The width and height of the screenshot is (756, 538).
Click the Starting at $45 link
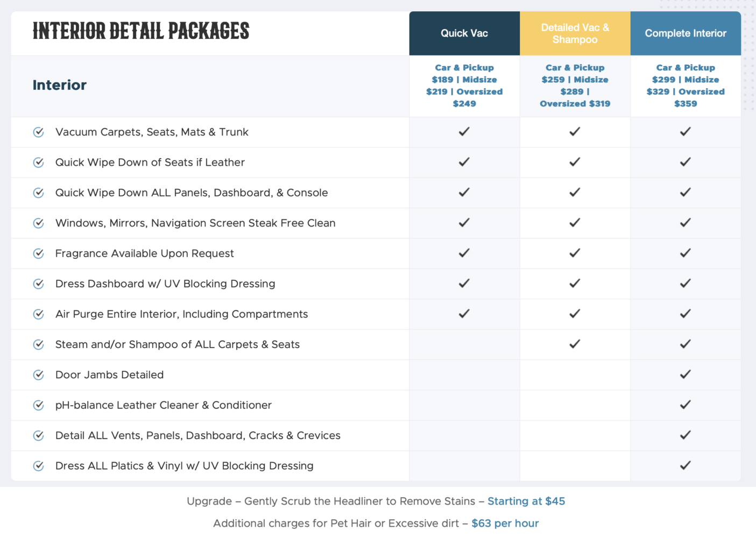[526, 501]
